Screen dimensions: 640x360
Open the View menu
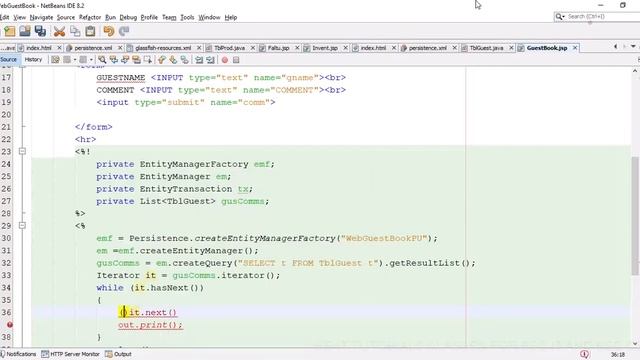point(19,18)
